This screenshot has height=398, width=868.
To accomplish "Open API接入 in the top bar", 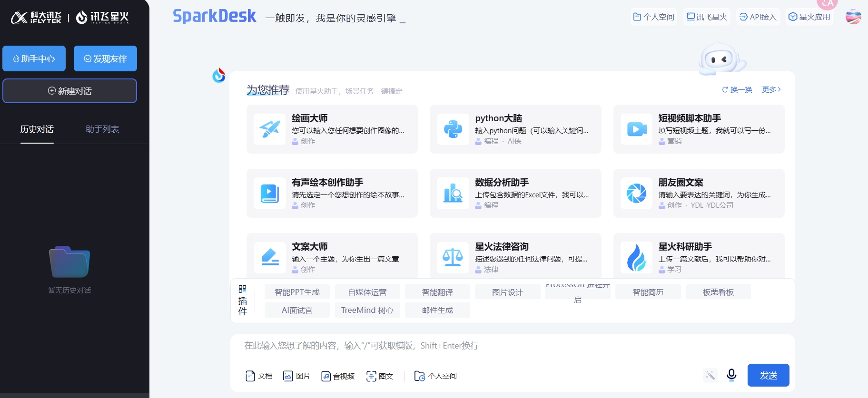I will click(x=758, y=17).
